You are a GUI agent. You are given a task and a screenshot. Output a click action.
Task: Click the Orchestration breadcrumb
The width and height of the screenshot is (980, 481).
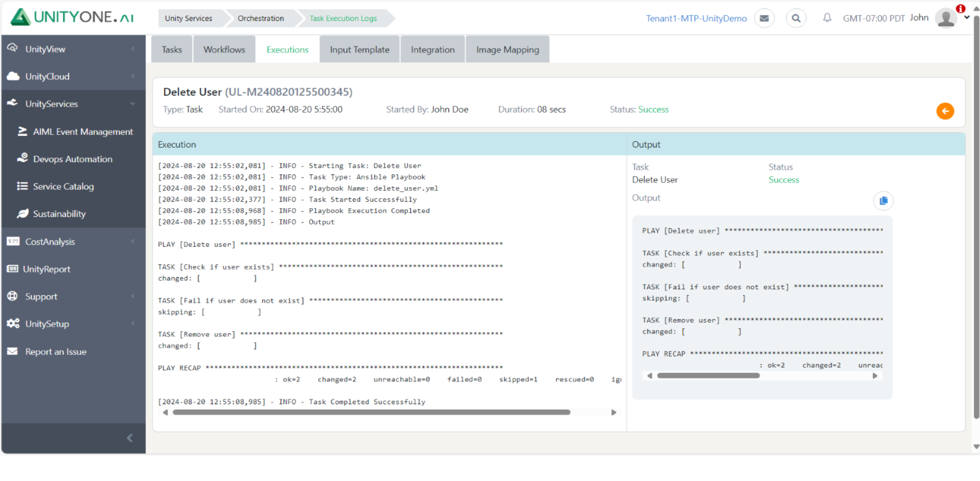pos(261,18)
